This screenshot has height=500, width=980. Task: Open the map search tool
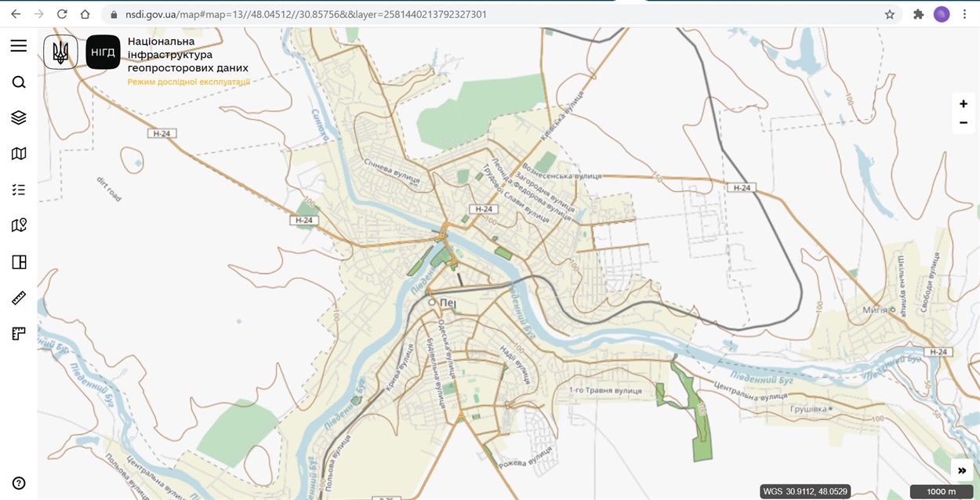click(19, 82)
